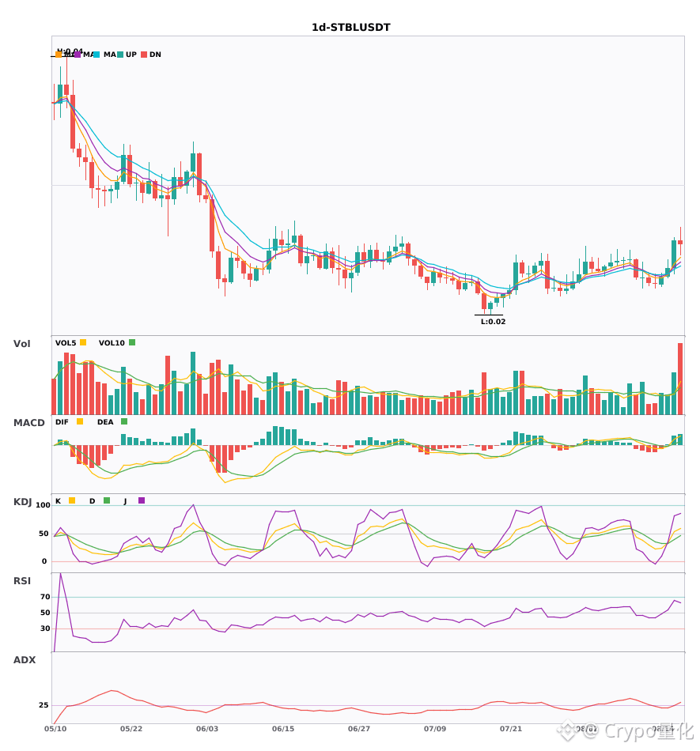Click the KDJ axis value 100
This screenshot has height=751, width=700.
click(44, 505)
